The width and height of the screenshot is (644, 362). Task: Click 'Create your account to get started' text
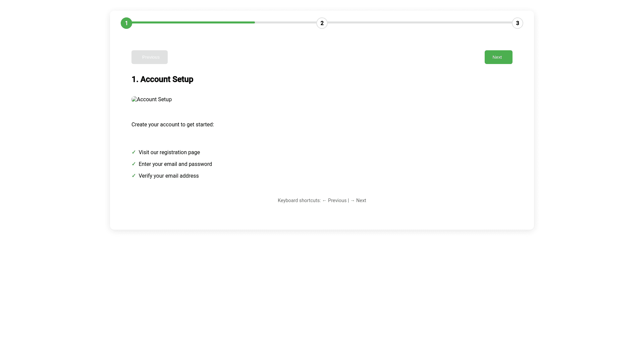[172, 125]
